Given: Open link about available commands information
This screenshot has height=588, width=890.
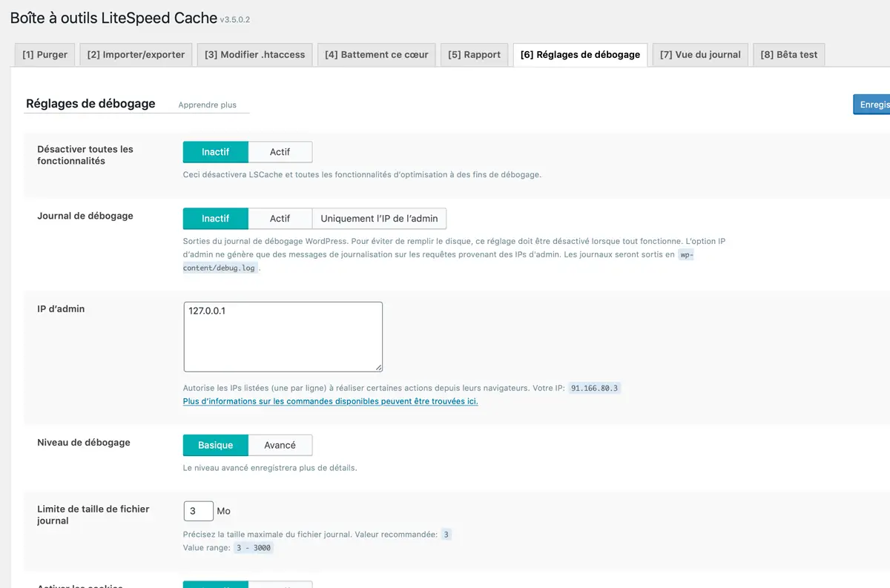Looking at the screenshot, I should tap(331, 401).
